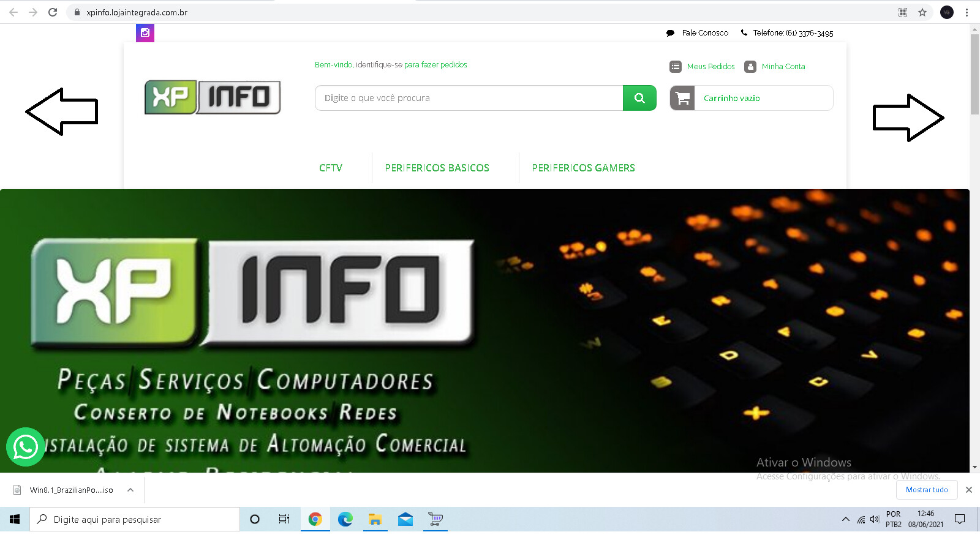Click the Telefone: (61) 3376-3495 text
980x551 pixels.
(793, 33)
